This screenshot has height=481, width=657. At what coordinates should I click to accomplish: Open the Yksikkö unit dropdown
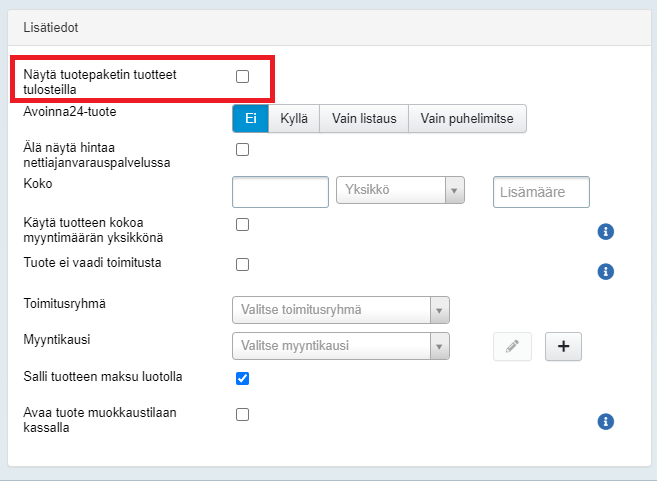pos(401,191)
